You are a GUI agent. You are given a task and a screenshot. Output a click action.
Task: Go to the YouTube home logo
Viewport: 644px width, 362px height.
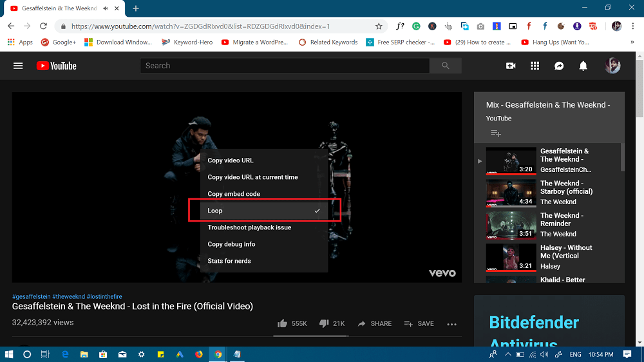pos(56,66)
